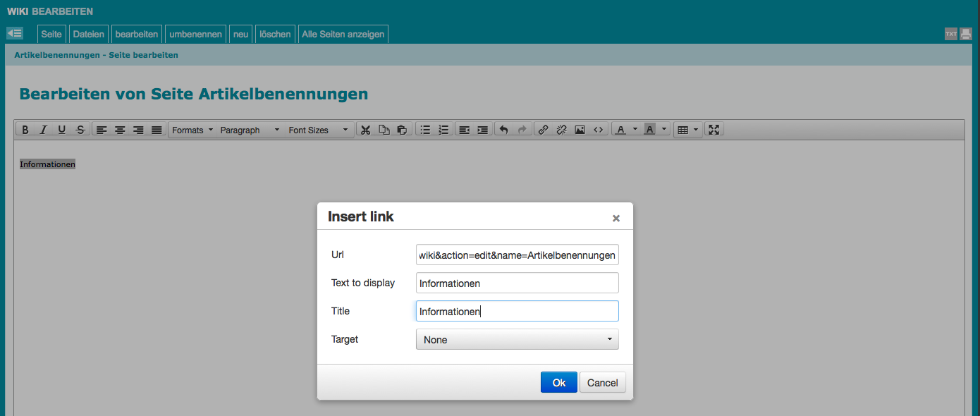Viewport: 980px width, 416px height.
Task: Toggle underline formatting in the editor toolbar
Action: coord(62,130)
